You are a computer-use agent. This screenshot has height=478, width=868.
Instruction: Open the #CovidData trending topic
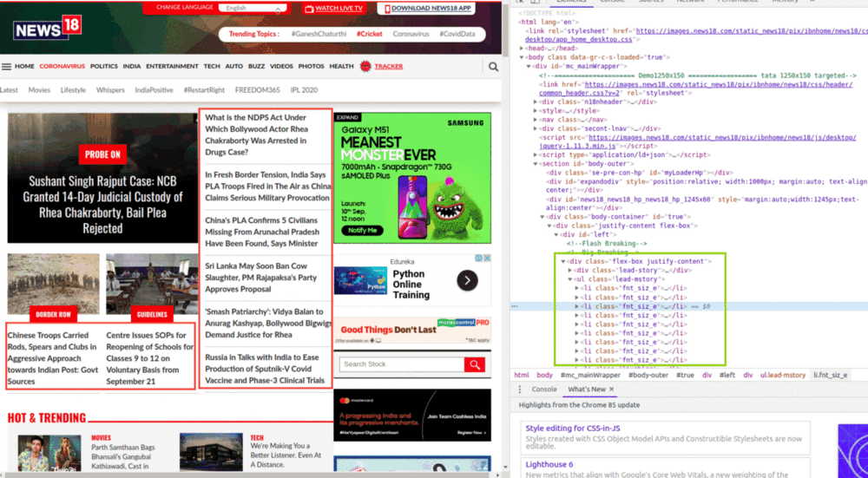457,34
